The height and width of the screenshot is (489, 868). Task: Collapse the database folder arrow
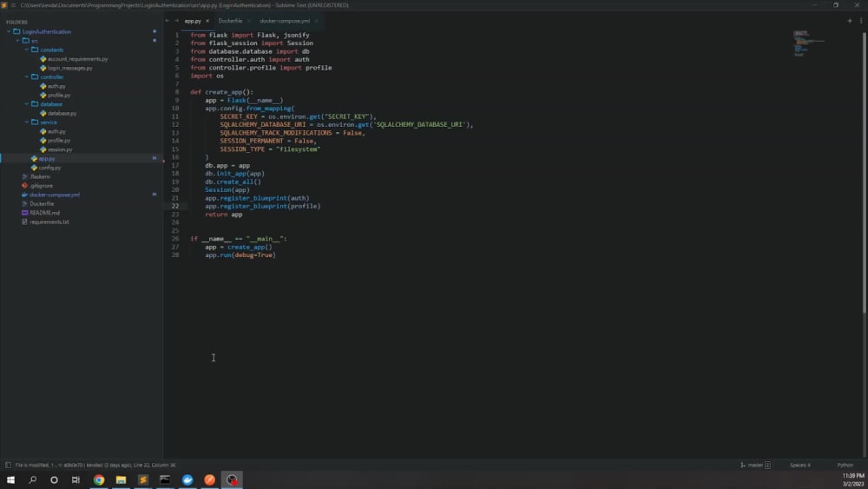point(27,104)
